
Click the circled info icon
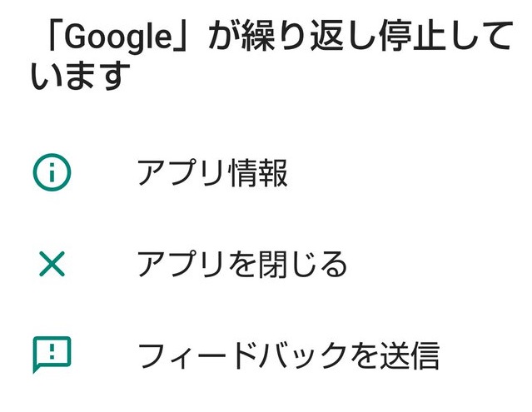click(52, 173)
